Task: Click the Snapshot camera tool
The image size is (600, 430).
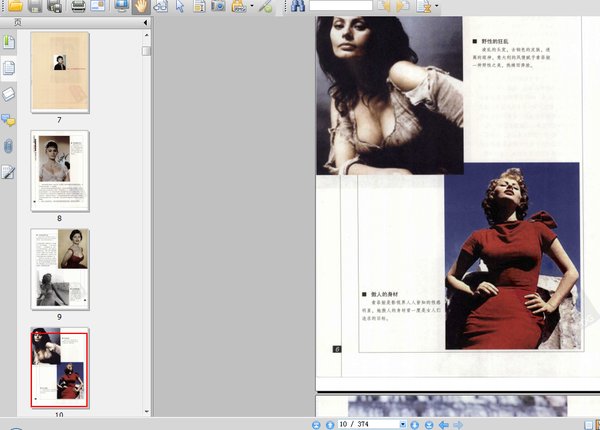Action: point(218,7)
